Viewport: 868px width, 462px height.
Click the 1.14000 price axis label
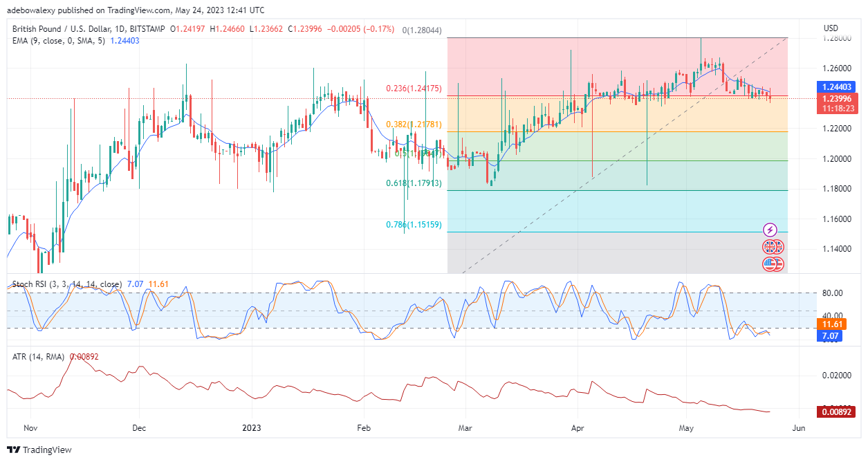836,249
